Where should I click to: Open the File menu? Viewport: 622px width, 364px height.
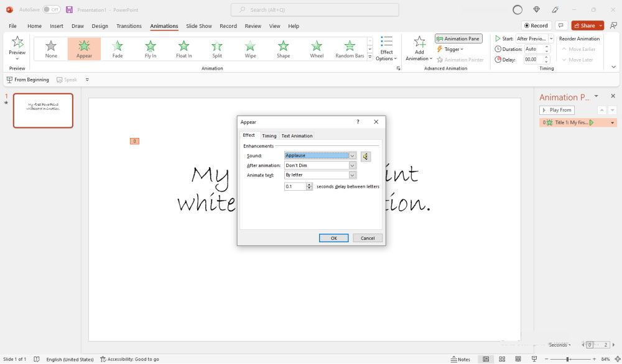(x=12, y=26)
